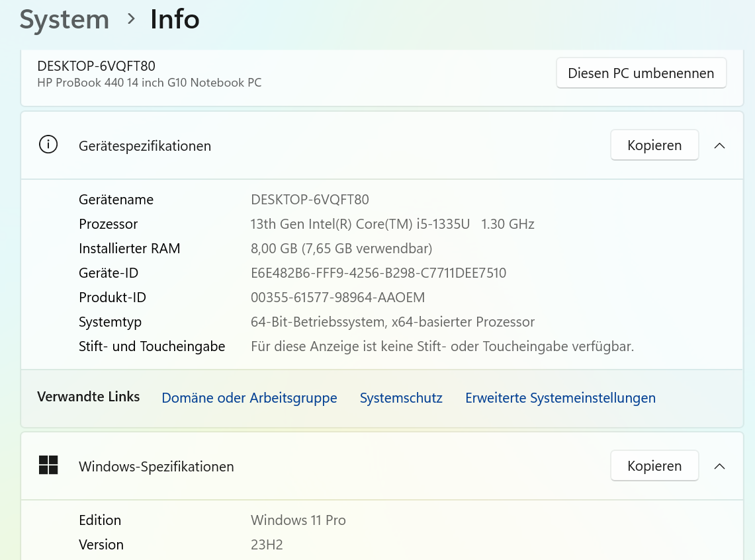Click the breadcrumb chevron after System
This screenshot has height=560, width=755.
click(x=131, y=19)
